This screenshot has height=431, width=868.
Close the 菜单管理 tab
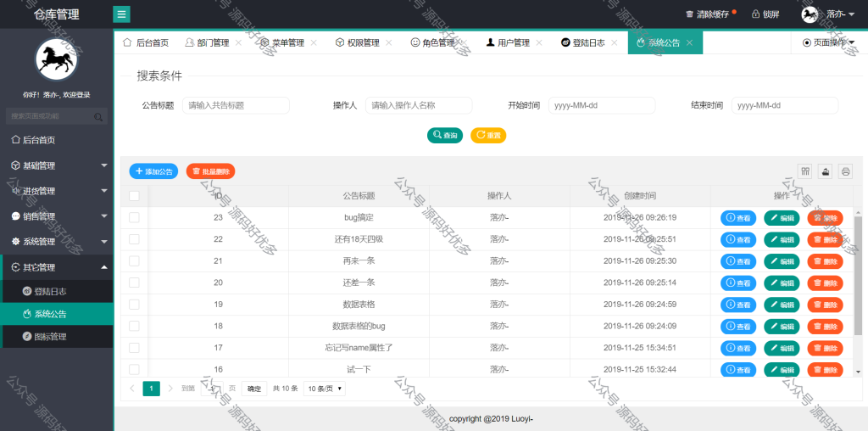[x=314, y=42]
